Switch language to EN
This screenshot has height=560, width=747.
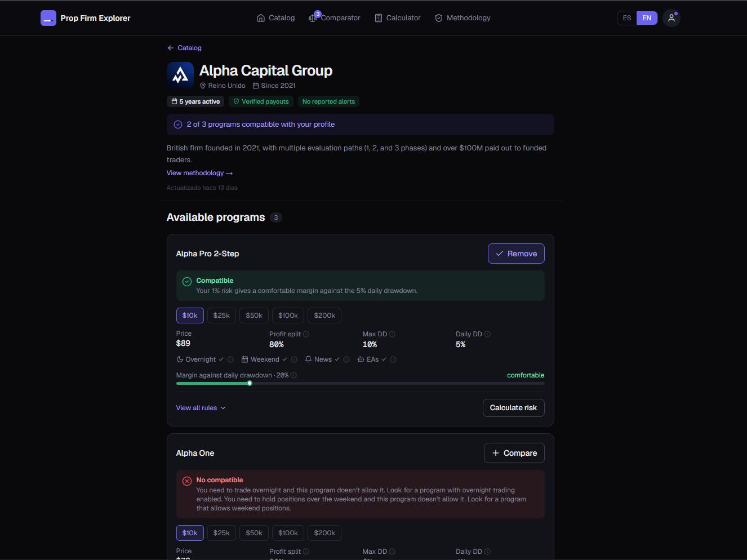tap(647, 18)
